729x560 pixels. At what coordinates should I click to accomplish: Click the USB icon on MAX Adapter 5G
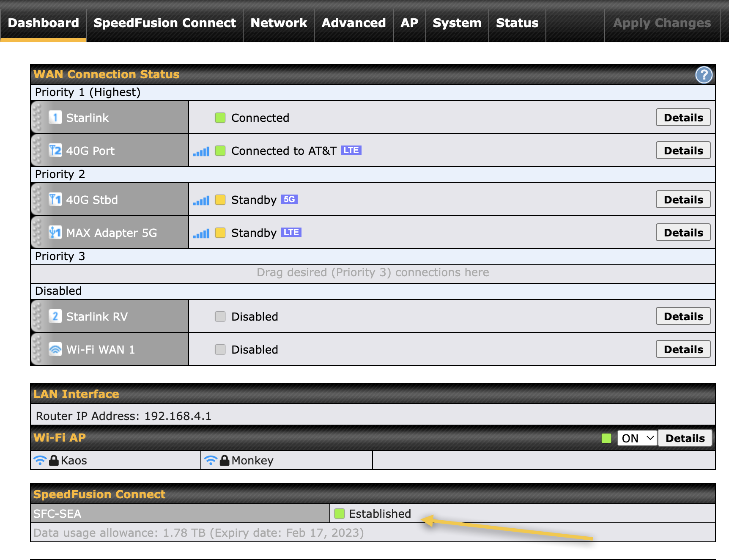tap(55, 232)
